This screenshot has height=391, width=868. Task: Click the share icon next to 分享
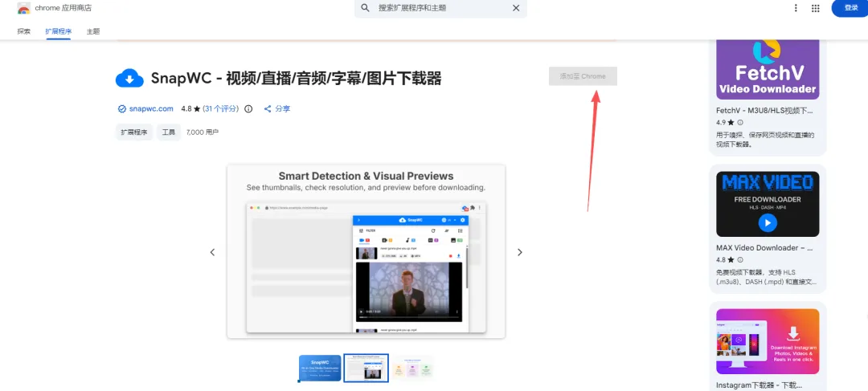[x=268, y=109]
